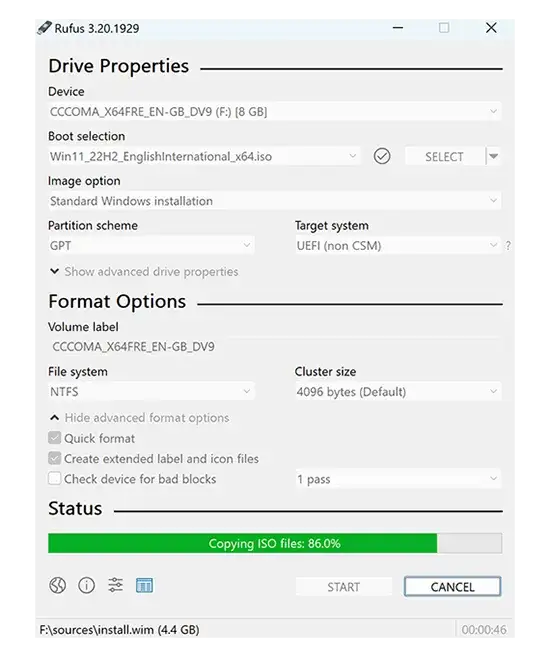Minimize the Rufus window

(398, 28)
